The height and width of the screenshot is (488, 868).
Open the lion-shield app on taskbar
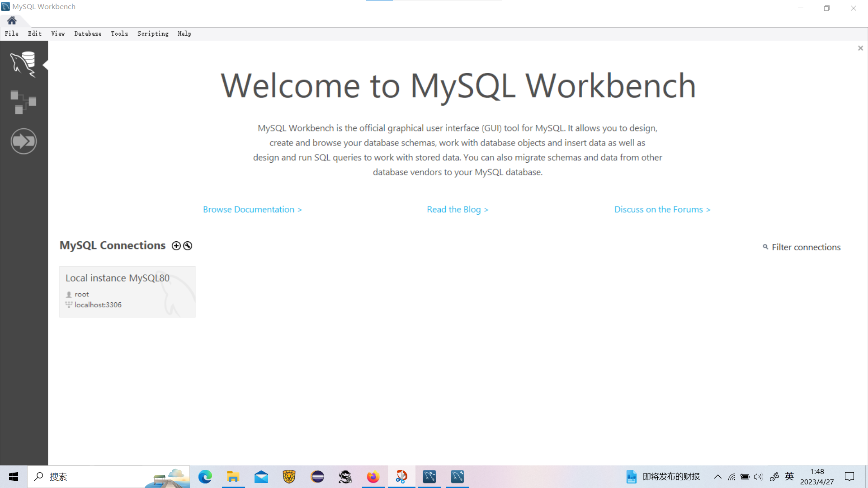[x=289, y=477]
